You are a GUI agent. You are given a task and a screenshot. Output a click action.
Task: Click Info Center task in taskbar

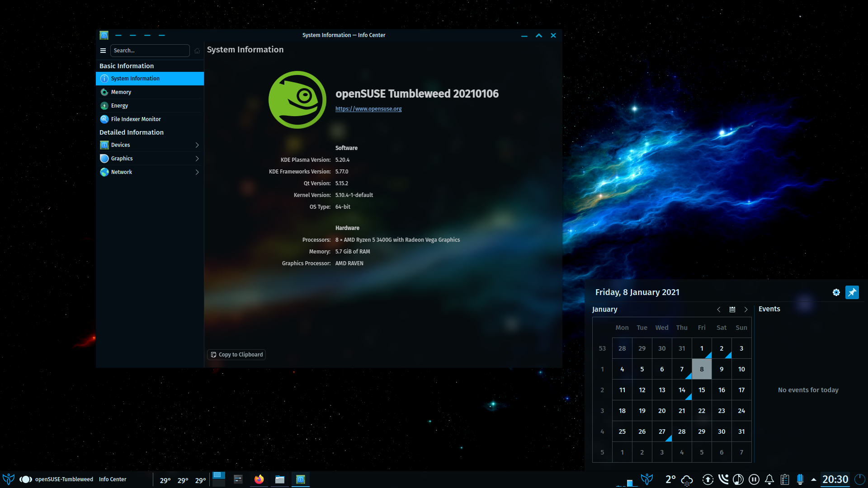301,479
